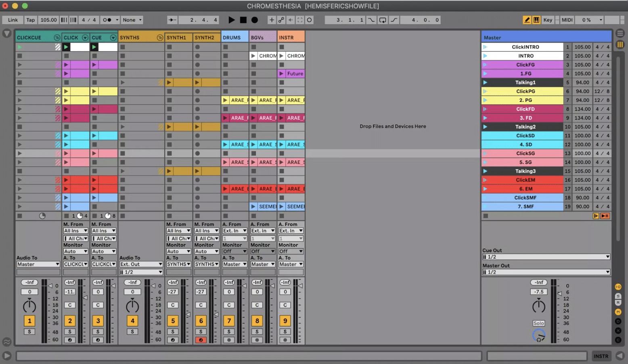The image size is (628, 364).
Task: Click the INSTR label in status bar
Action: coord(601,356)
